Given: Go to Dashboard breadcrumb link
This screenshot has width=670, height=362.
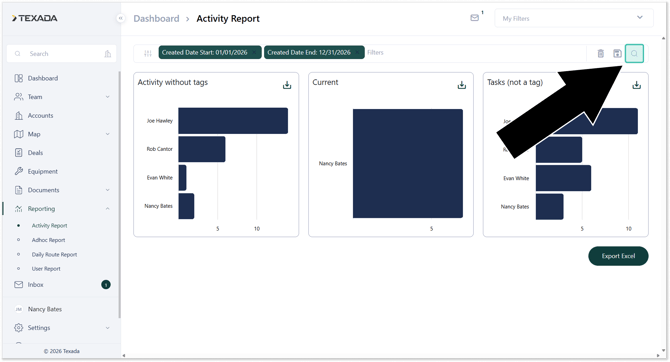Looking at the screenshot, I should click(x=156, y=19).
